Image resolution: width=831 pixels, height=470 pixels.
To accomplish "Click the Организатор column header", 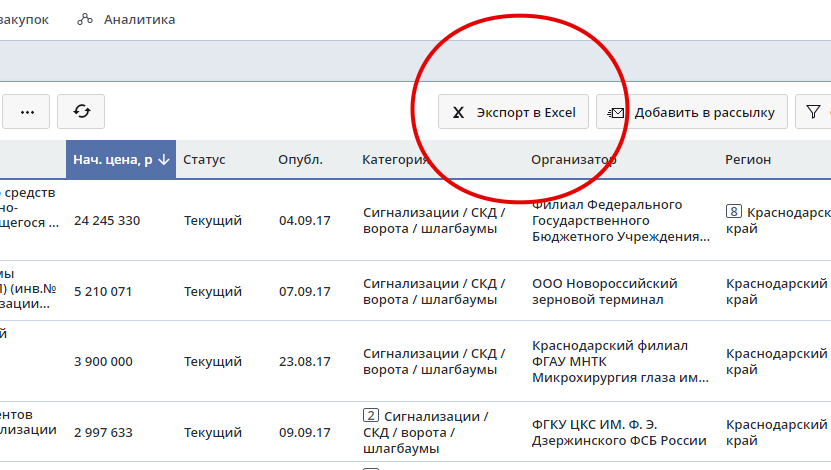I will pyautogui.click(x=573, y=160).
